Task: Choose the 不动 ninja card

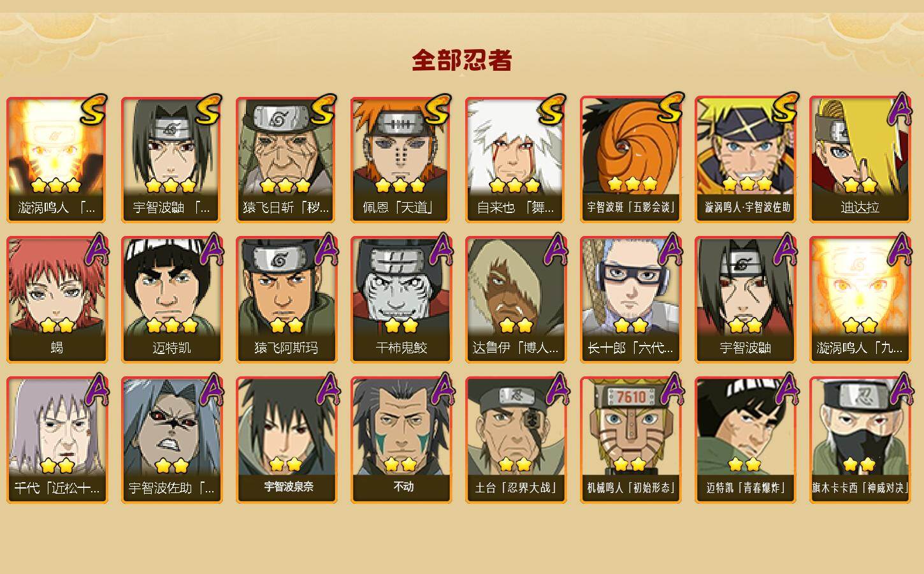Action: [x=401, y=440]
